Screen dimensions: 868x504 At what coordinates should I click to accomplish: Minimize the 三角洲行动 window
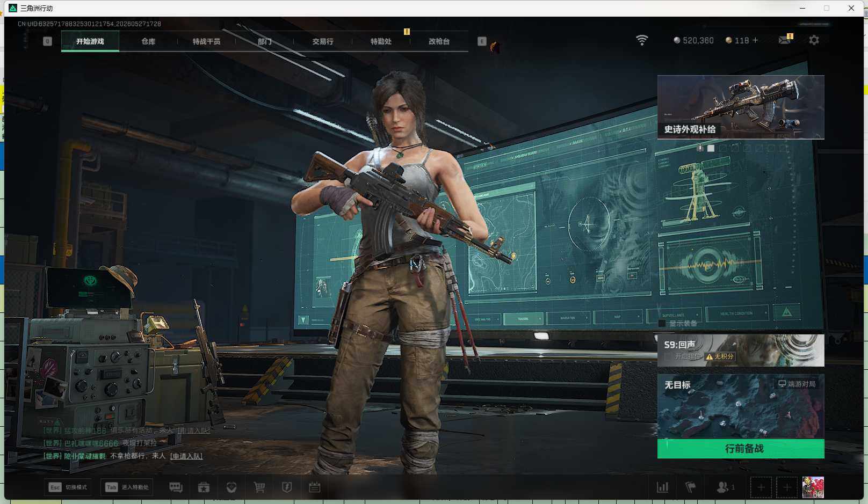[x=802, y=8]
